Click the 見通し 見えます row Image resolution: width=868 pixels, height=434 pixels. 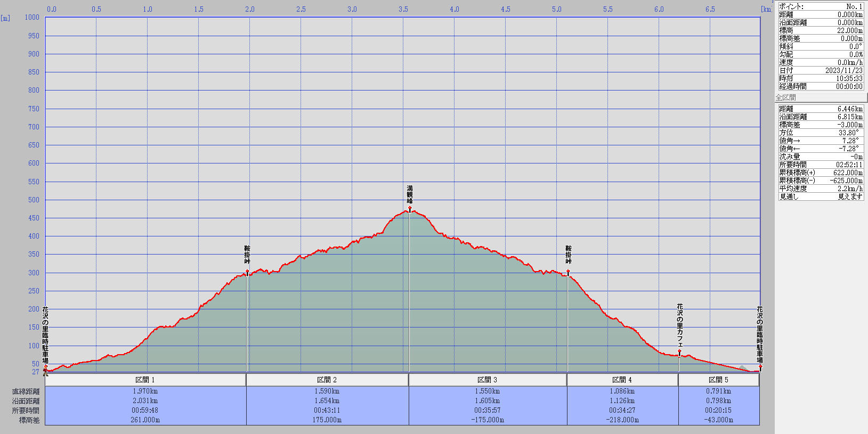pos(821,196)
